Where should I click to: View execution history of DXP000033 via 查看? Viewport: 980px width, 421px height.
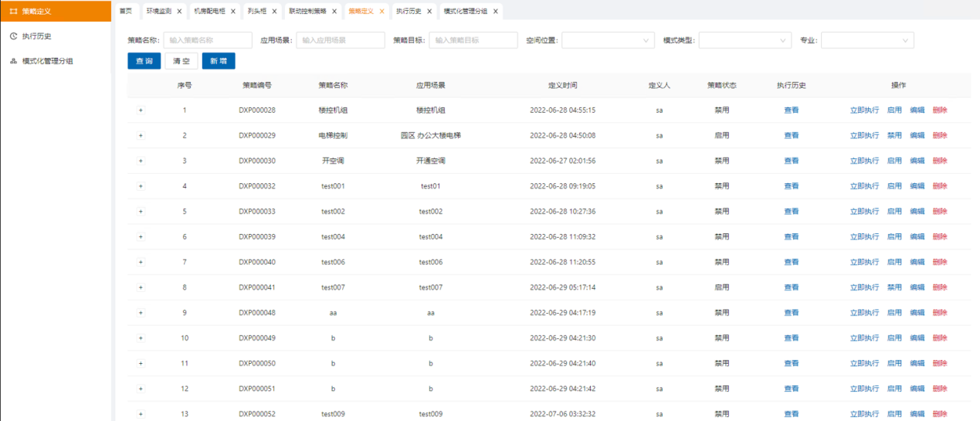(x=792, y=212)
